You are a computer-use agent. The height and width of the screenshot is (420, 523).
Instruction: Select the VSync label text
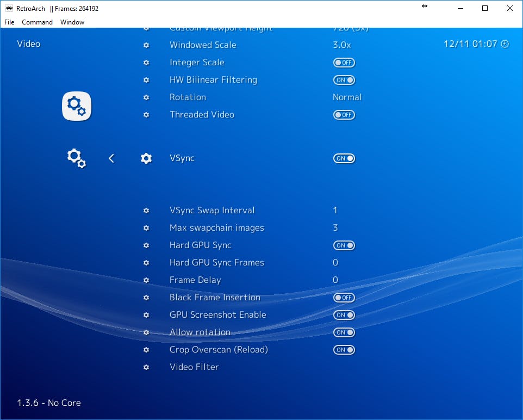point(182,158)
